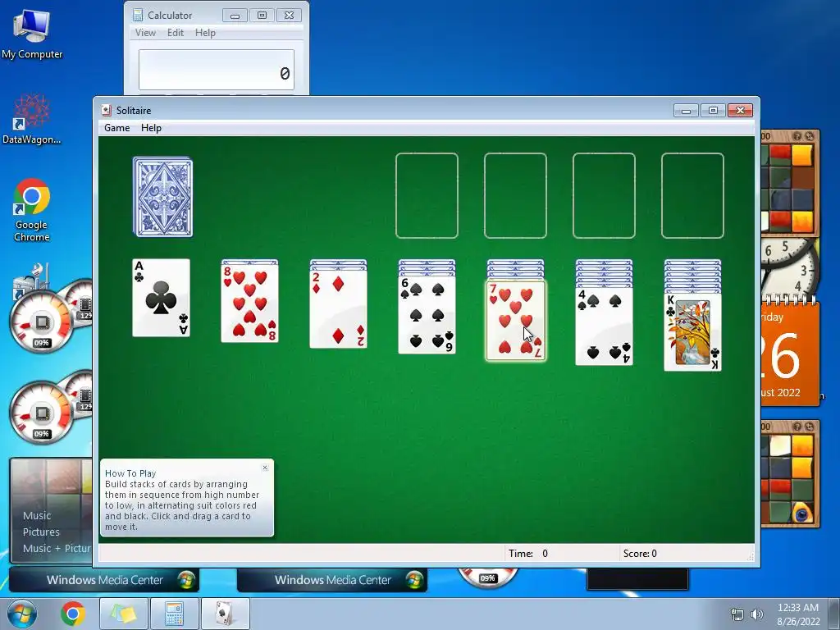The height and width of the screenshot is (630, 840).
Task: Open Sticky Notes taskbar icon
Action: (x=123, y=614)
